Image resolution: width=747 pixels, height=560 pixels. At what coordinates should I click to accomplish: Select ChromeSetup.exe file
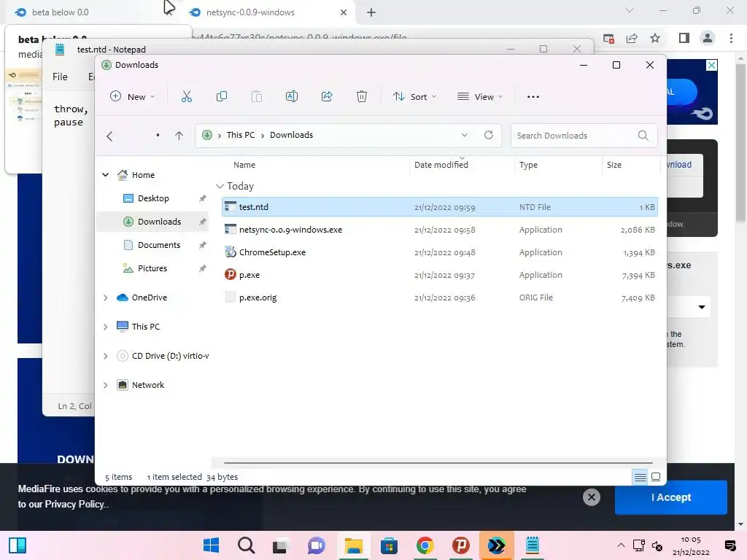click(439, 252)
